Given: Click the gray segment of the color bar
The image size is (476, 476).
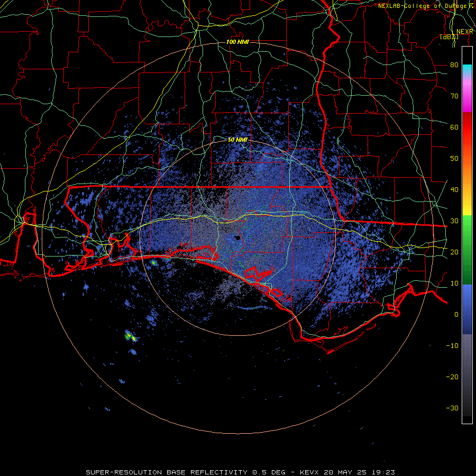Looking at the screenshot, I should tap(467, 375).
